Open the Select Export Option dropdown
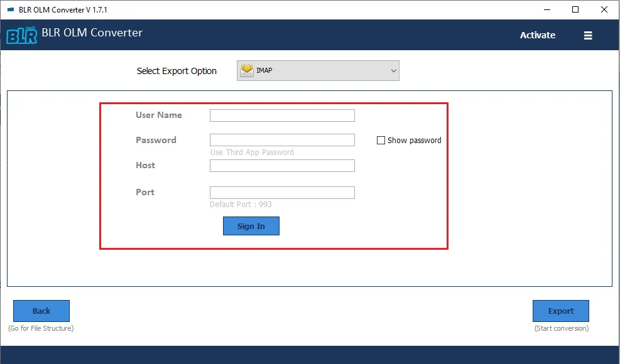Viewport: 620px width, 364px height. pos(317,70)
